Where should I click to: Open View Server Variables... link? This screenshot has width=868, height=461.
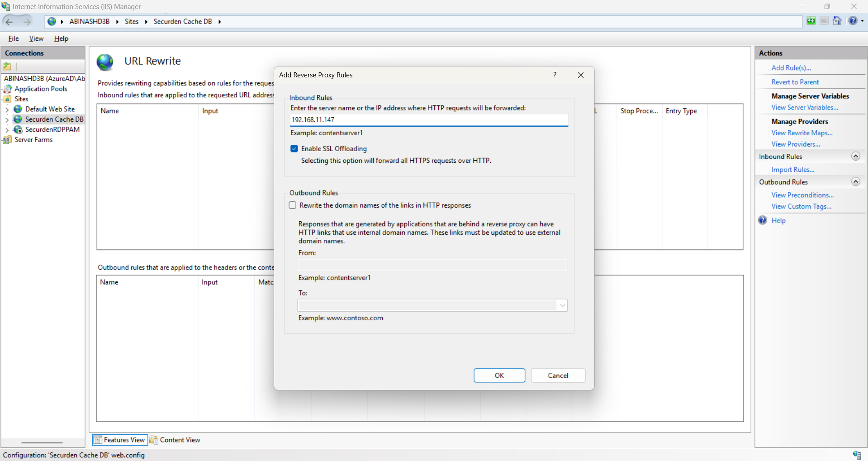click(x=805, y=108)
